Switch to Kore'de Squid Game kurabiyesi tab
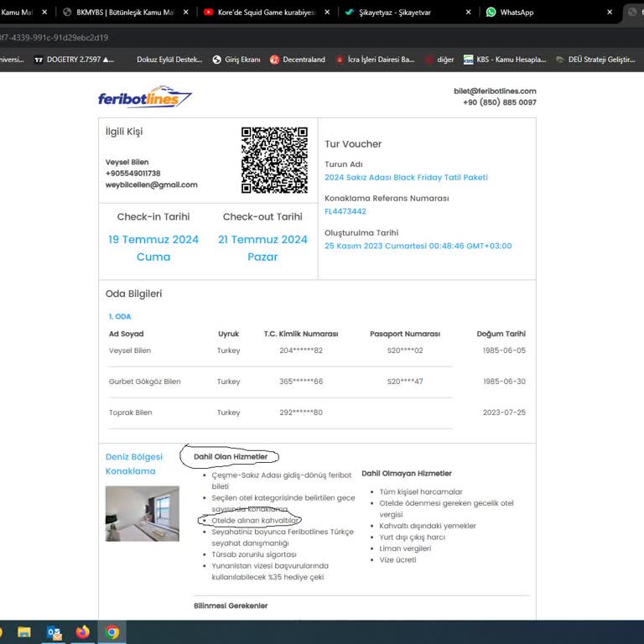644x644 pixels. pyautogui.click(x=267, y=13)
